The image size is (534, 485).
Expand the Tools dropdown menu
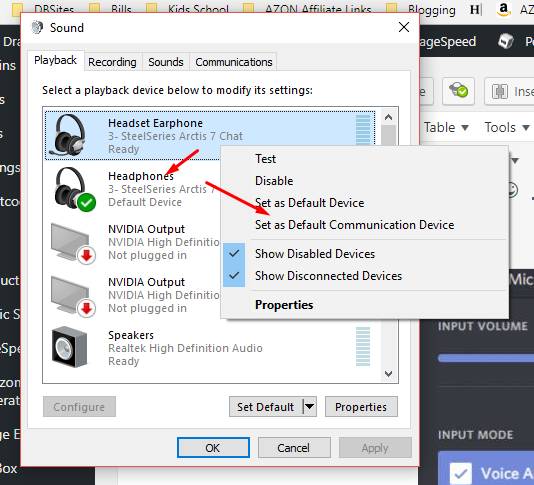click(507, 127)
